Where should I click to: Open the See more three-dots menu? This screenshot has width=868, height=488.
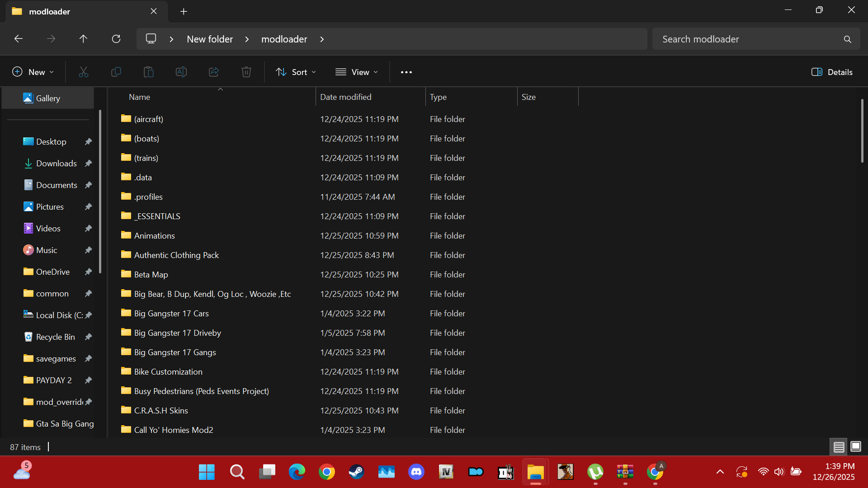pos(406,72)
